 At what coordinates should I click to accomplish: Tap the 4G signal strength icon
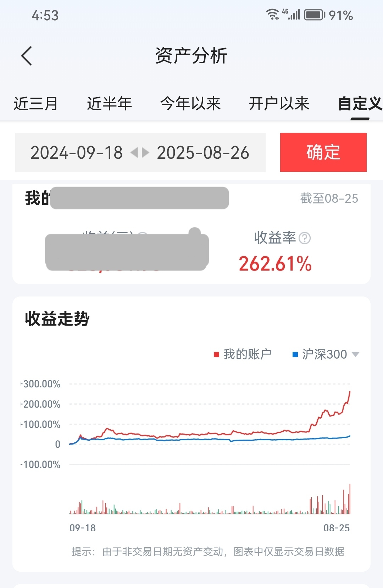pos(291,14)
